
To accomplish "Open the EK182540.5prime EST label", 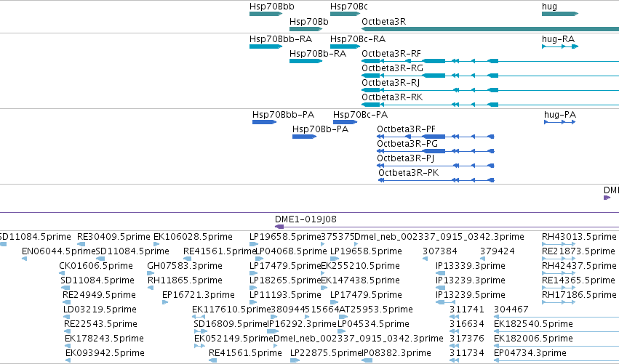I will click(533, 324).
